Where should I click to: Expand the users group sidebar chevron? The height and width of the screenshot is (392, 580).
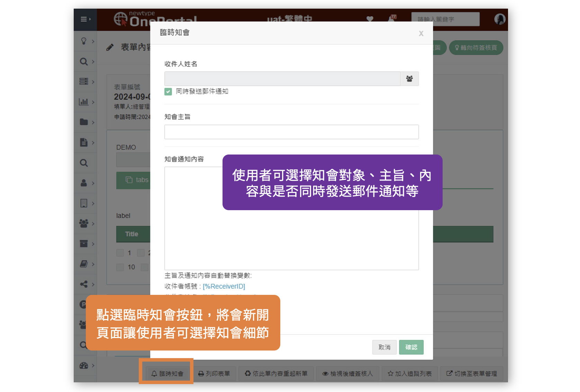[x=93, y=224]
